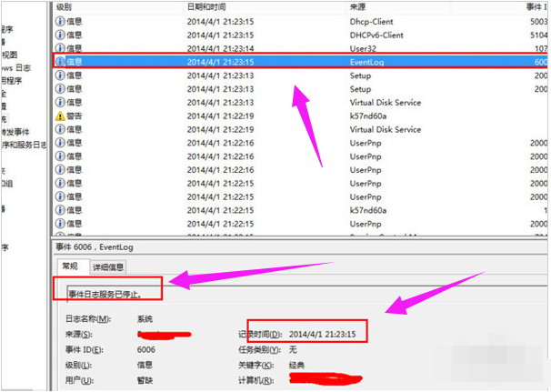Switch to the 常规 tab
551x392 pixels.
[x=70, y=266]
